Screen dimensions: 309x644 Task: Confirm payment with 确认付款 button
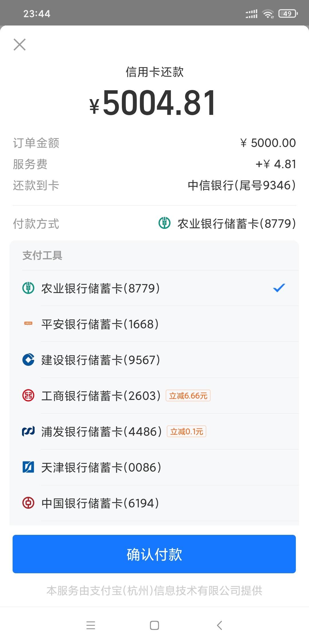[x=154, y=554]
